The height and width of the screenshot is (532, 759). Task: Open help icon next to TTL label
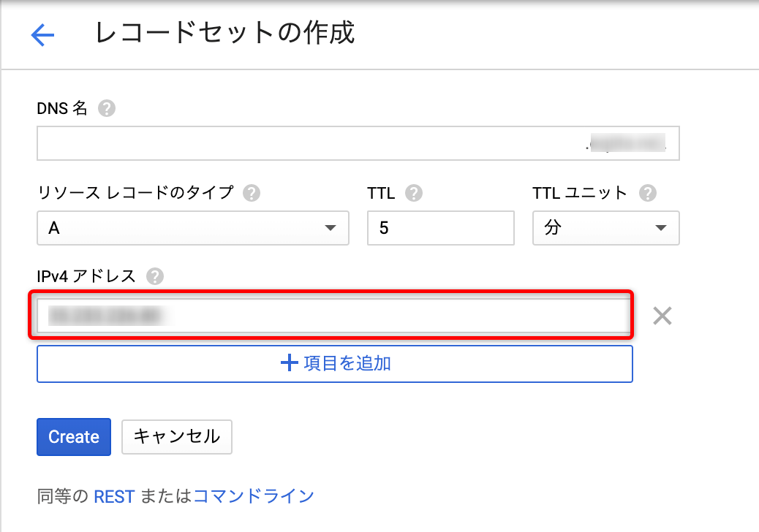coord(413,193)
